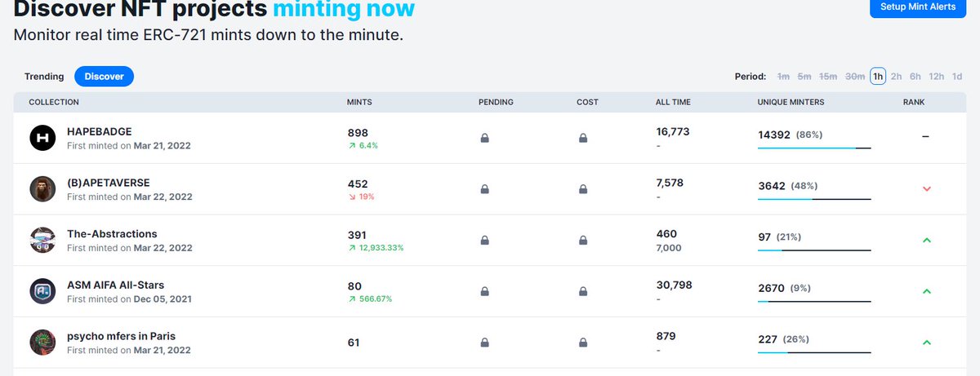Click psycho mfers unique minters progress bar
Image resolution: width=980 pixels, height=376 pixels.
814,352
